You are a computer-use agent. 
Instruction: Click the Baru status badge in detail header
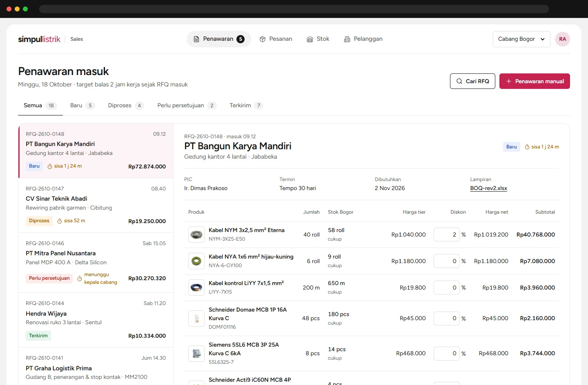click(512, 147)
